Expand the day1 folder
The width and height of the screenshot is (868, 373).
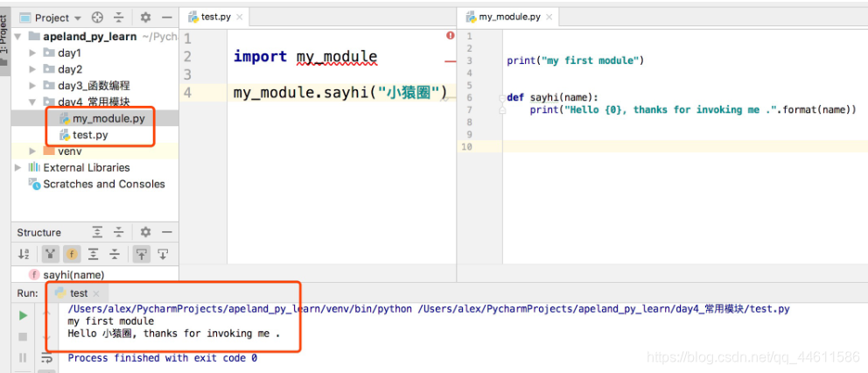pos(32,53)
